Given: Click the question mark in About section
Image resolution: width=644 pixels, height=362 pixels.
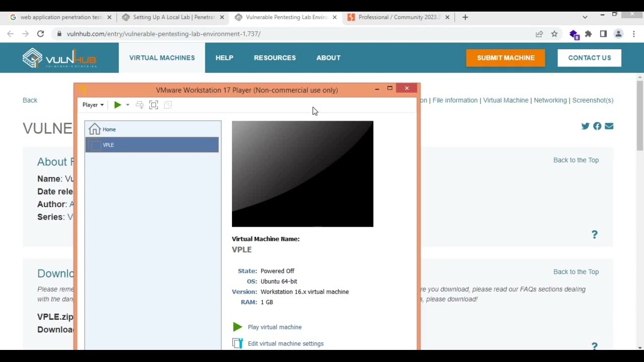Looking at the screenshot, I should pos(594,235).
